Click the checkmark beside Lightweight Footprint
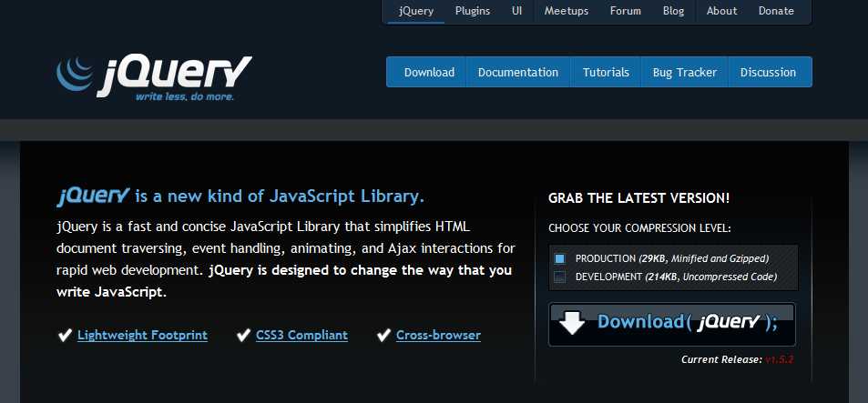Viewport: 868px width, 403px height. click(x=65, y=335)
